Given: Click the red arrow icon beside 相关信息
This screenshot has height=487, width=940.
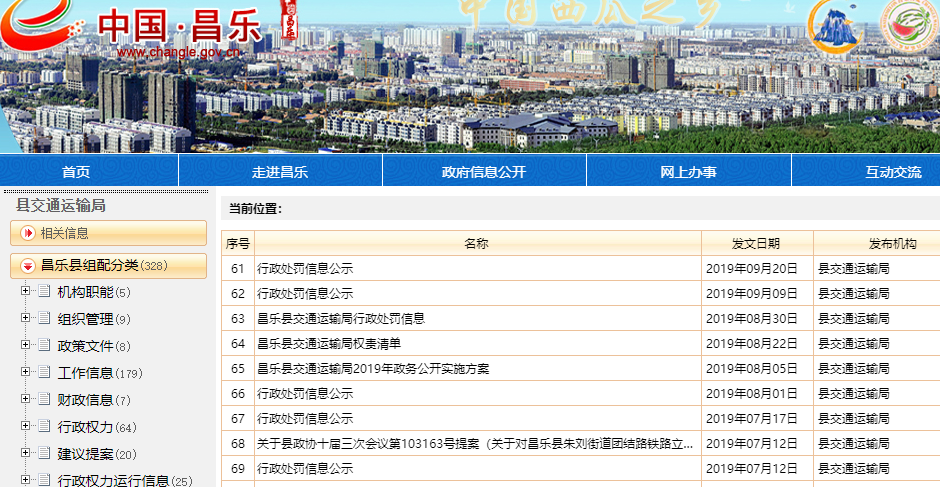Looking at the screenshot, I should click(27, 233).
